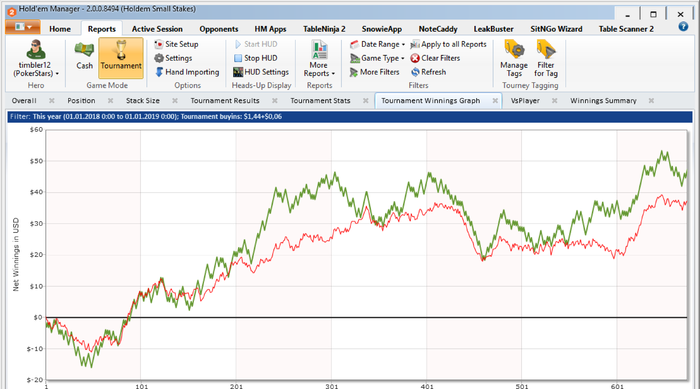Open Site Setup options
This screenshot has height=389, width=700.
pyautogui.click(x=176, y=44)
